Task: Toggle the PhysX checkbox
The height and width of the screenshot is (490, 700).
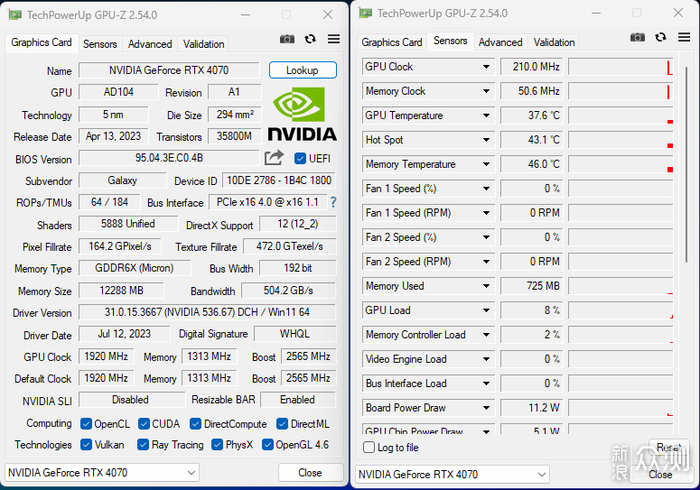Action: [x=217, y=444]
